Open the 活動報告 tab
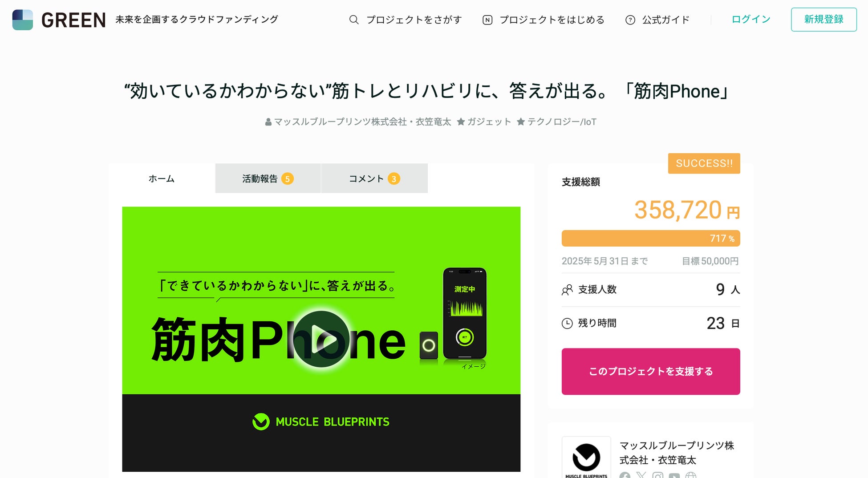The image size is (868, 478). click(268, 178)
